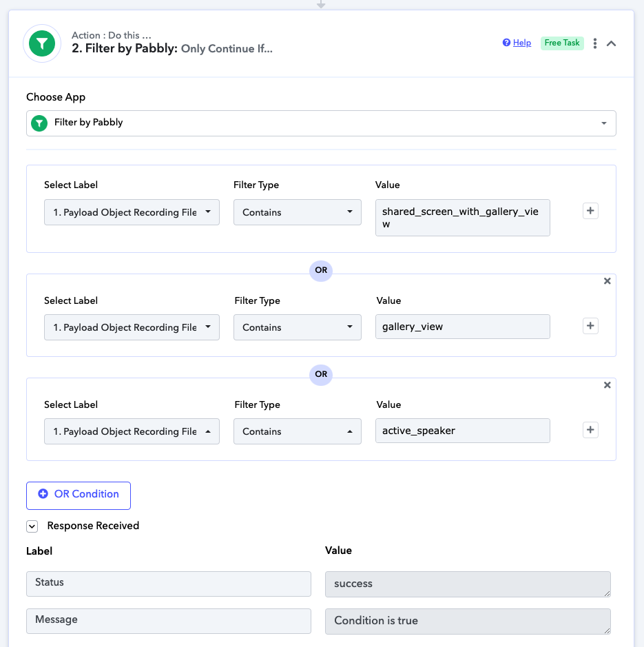
Task: Click the OR badge above active_speaker condition
Action: 321,374
